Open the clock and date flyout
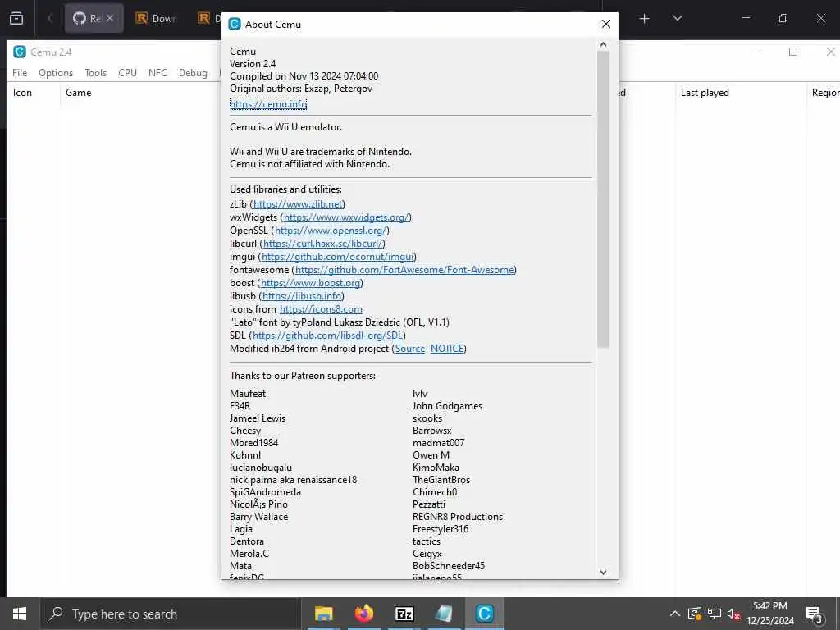Viewport: 840px width, 630px height. click(770, 614)
